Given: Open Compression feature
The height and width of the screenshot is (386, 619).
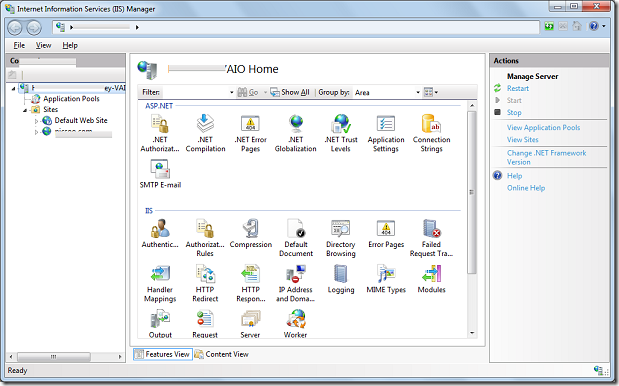Looking at the screenshot, I should (251, 234).
